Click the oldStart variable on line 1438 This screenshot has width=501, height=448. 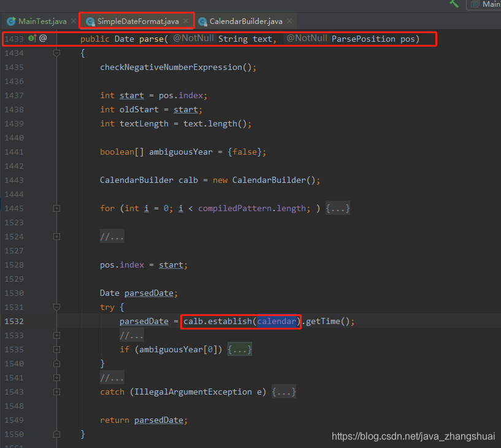click(139, 110)
